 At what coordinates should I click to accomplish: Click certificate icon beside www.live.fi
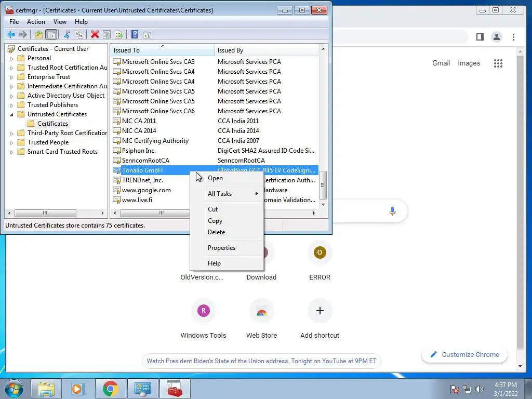click(x=117, y=200)
